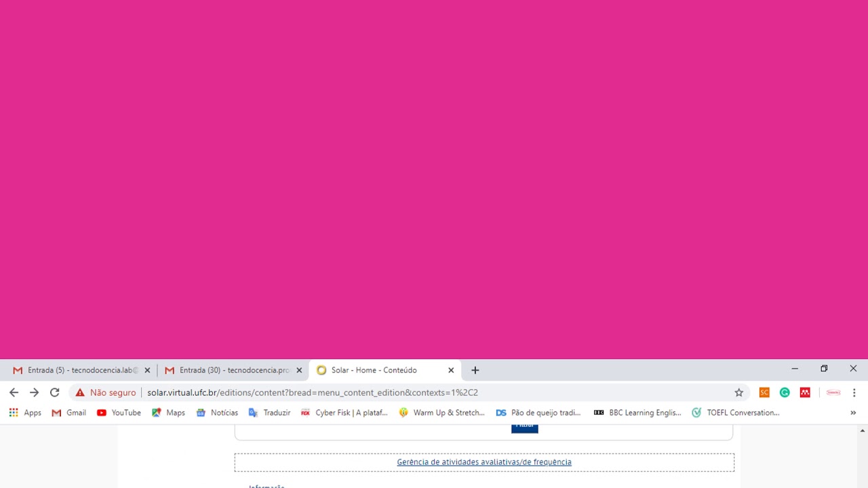Open the BBC Learning Englis... bookmark

pos(637,412)
